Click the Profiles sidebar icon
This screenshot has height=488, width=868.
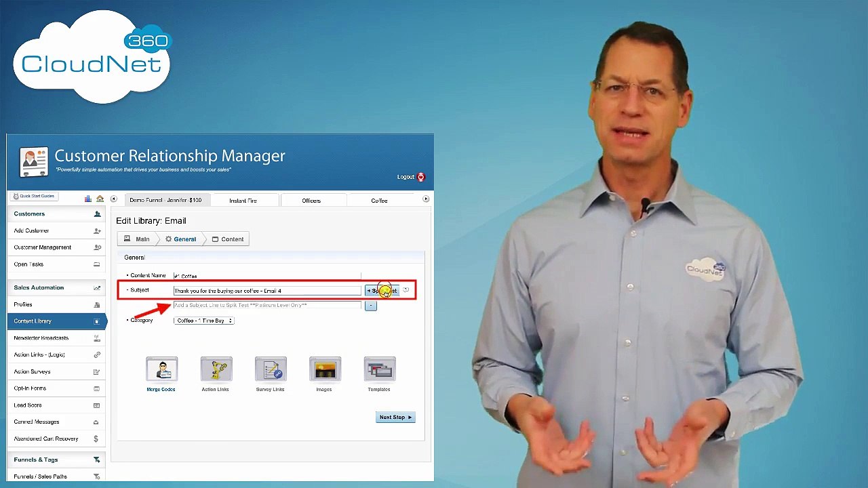tap(97, 304)
